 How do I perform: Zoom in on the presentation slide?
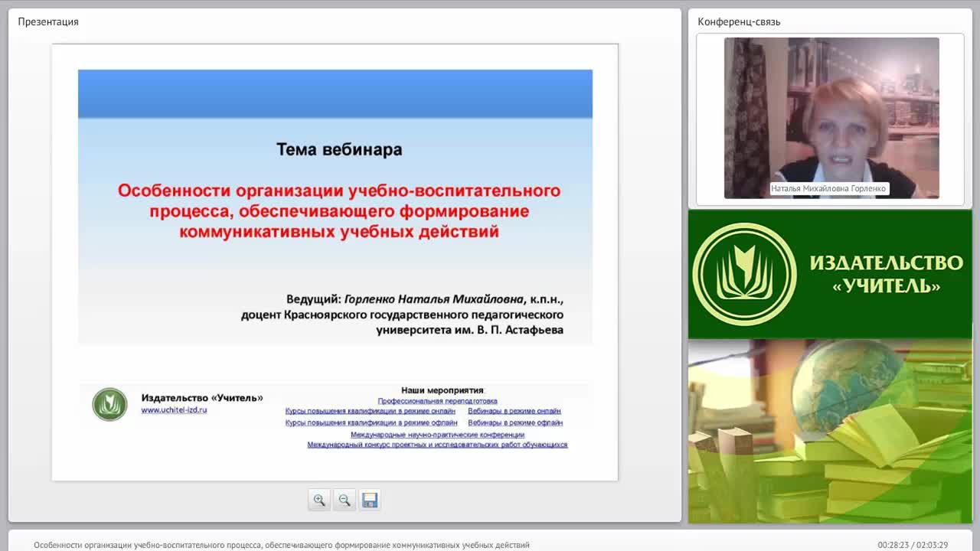point(319,500)
